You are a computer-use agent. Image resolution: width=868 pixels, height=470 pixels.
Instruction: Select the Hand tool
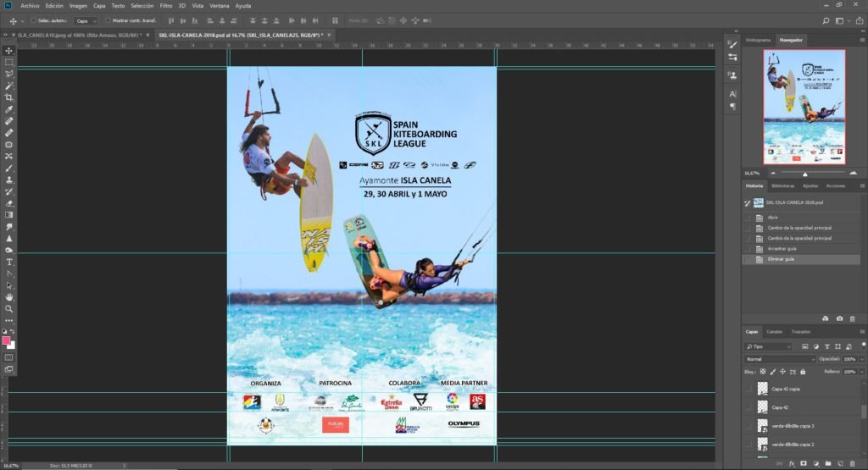tap(8, 297)
